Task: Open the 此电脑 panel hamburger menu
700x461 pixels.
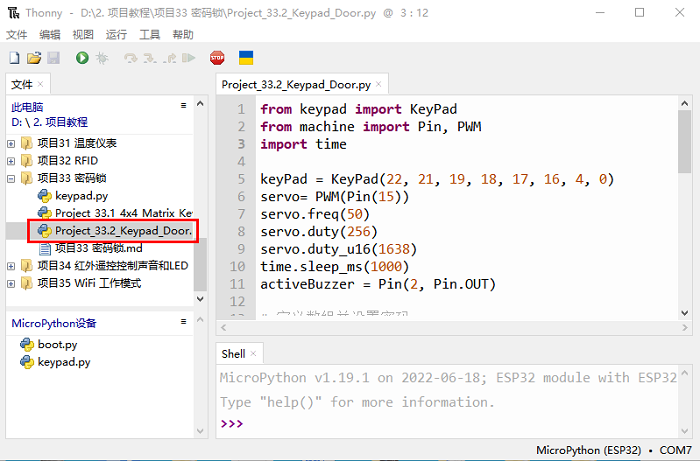Action: (183, 105)
